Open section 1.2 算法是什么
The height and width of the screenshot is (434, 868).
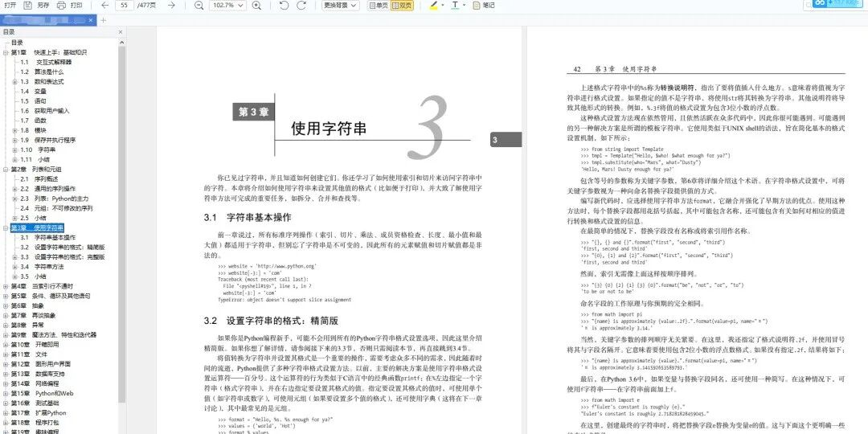click(42, 72)
